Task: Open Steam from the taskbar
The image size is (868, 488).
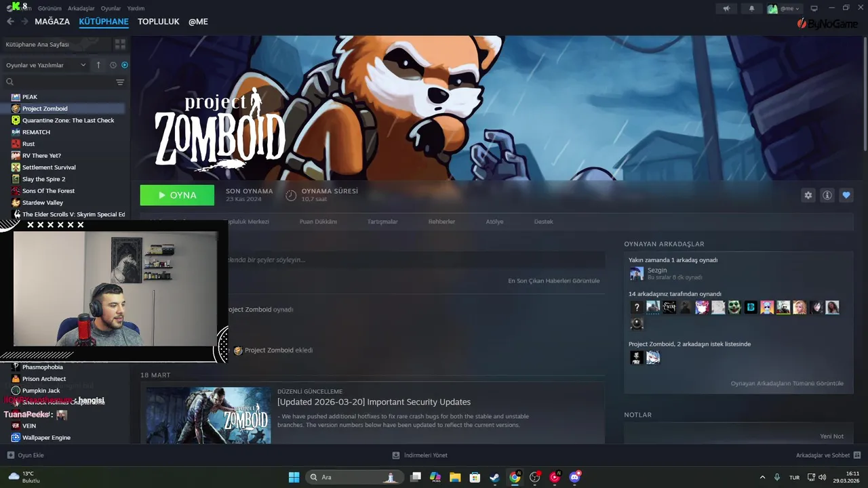Action: [494, 477]
